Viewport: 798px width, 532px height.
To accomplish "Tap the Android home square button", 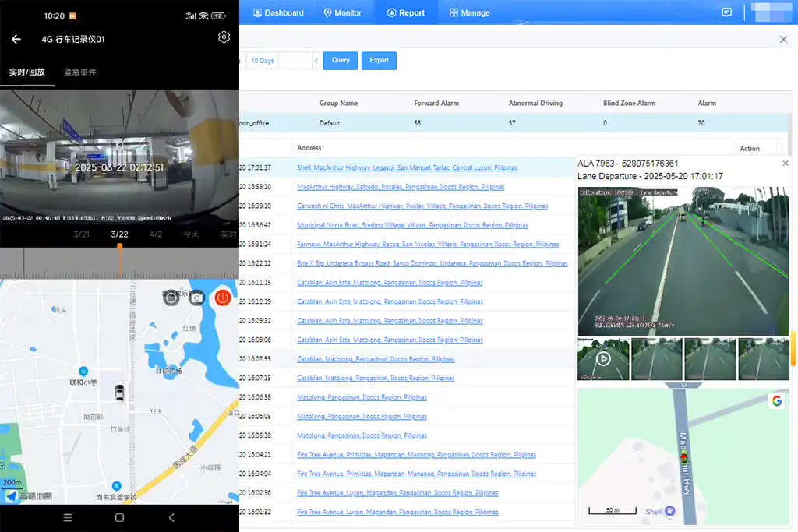I will (119, 518).
